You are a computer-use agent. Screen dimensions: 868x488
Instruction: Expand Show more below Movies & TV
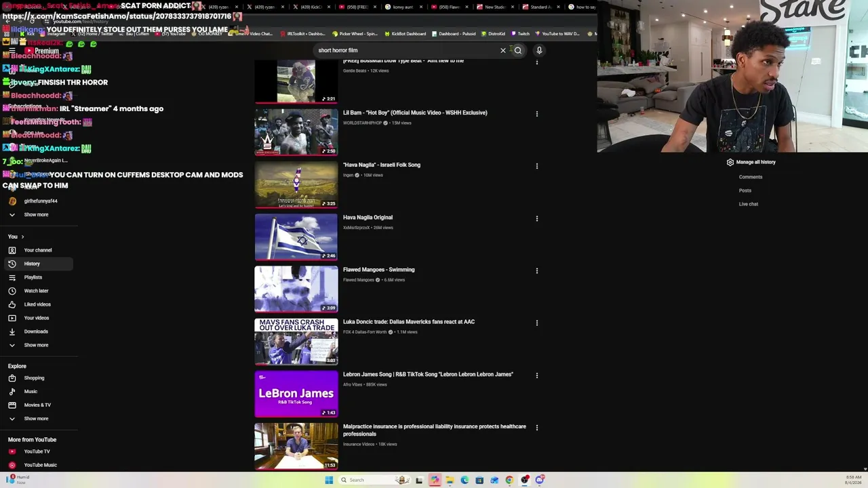coord(37,419)
